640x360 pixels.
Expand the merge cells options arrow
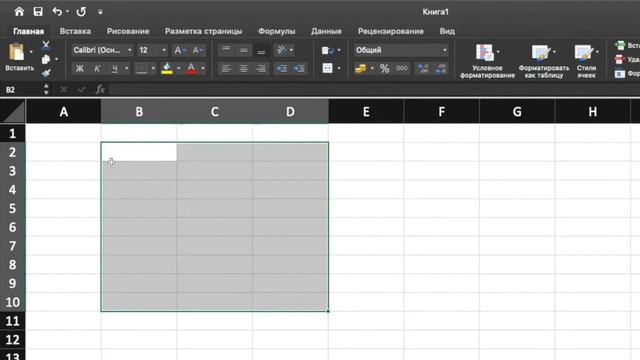[x=339, y=68]
